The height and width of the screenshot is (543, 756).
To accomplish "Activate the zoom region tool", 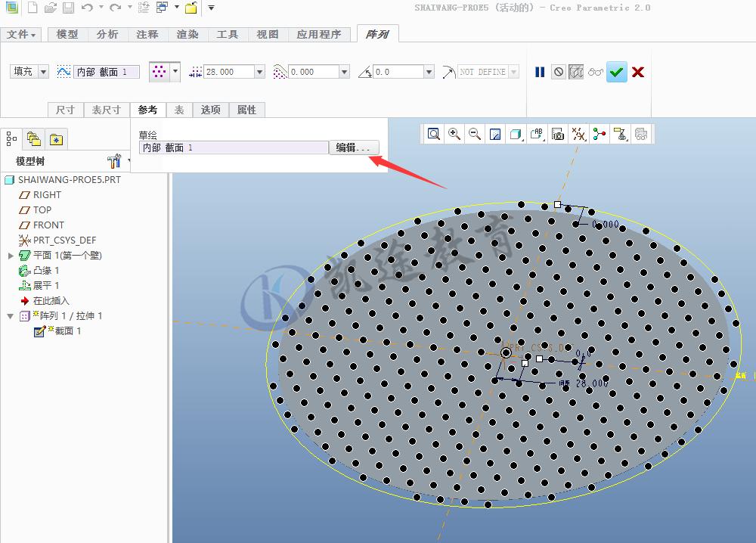I will click(x=434, y=134).
